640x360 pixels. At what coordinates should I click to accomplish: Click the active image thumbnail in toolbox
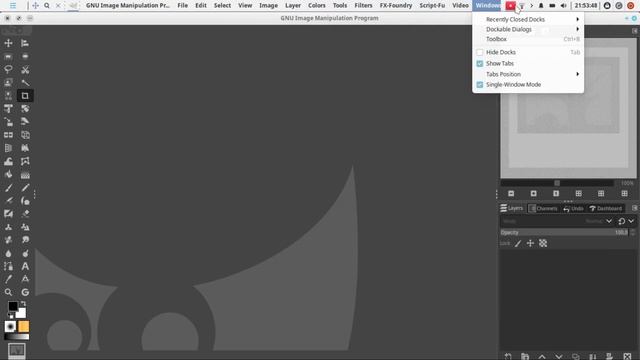pyautogui.click(x=17, y=351)
